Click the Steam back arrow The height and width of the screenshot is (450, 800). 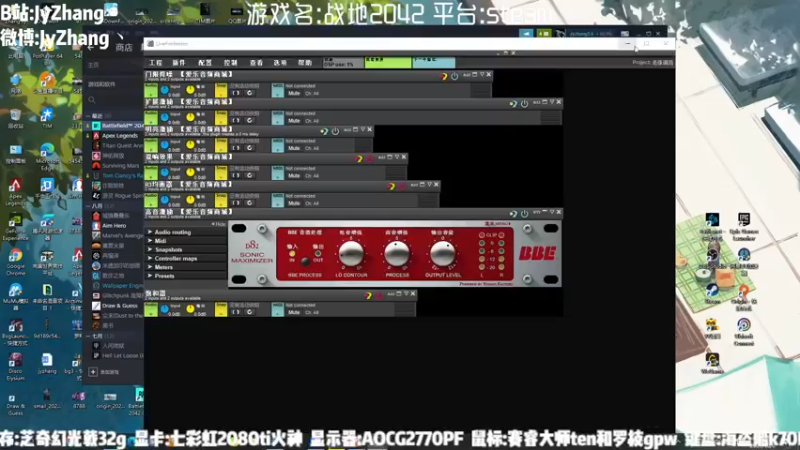click(x=91, y=47)
